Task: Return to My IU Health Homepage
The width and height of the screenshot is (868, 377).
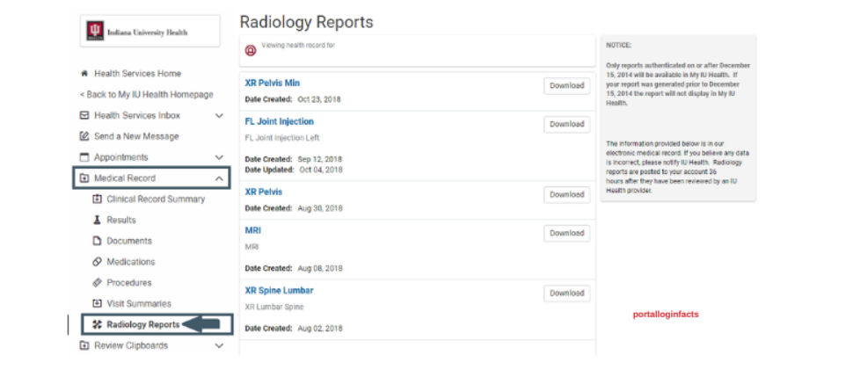Action: pos(147,95)
